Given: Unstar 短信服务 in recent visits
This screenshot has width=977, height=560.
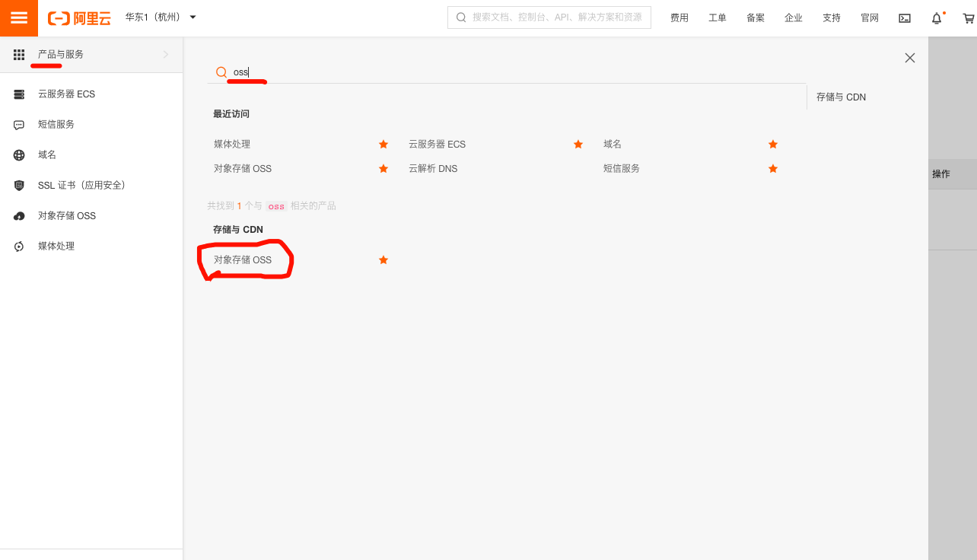Looking at the screenshot, I should [x=773, y=169].
